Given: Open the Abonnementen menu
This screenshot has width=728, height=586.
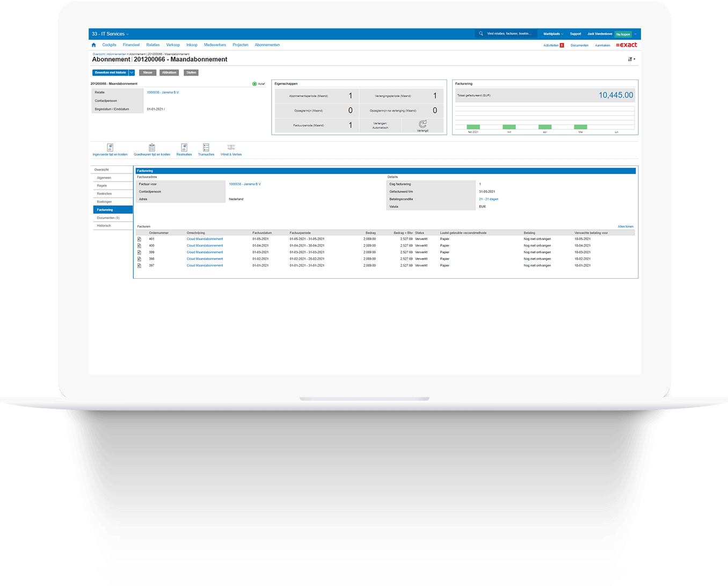Looking at the screenshot, I should tap(267, 45).
